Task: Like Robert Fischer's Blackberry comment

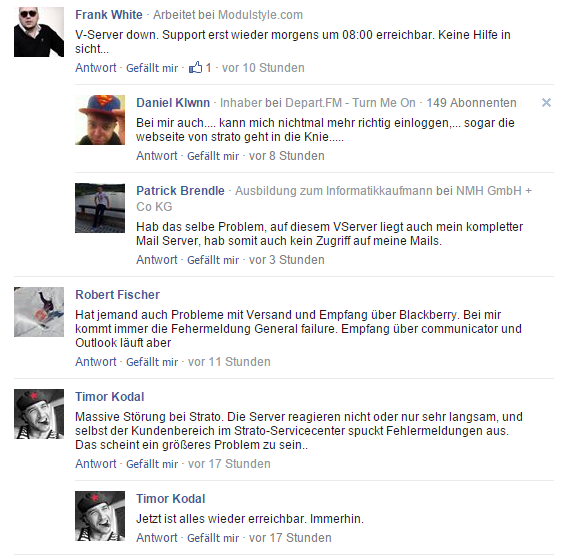Action: tap(152, 362)
